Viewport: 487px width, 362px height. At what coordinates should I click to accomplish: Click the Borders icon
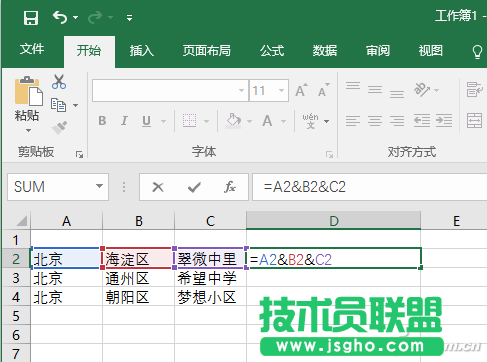(189, 121)
